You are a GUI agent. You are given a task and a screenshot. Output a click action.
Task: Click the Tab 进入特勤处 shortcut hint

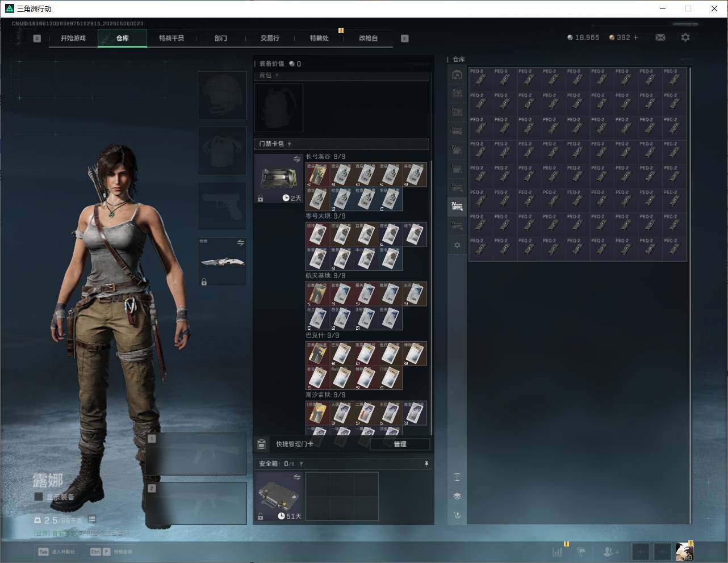pyautogui.click(x=56, y=552)
